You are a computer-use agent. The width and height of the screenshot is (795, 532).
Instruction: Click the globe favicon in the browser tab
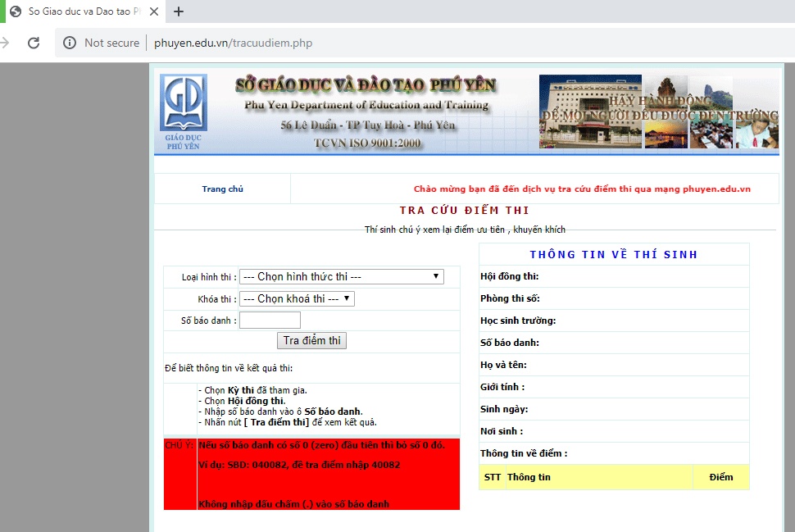click(15, 11)
